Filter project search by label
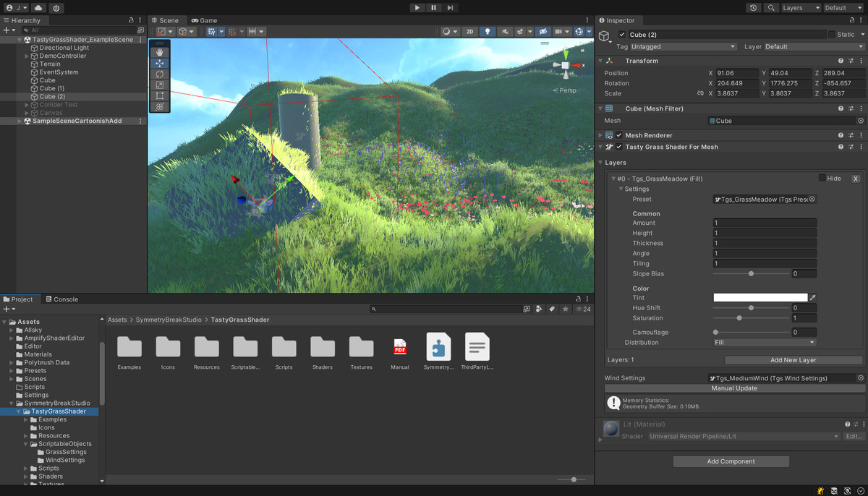The height and width of the screenshot is (496, 868). coord(552,309)
